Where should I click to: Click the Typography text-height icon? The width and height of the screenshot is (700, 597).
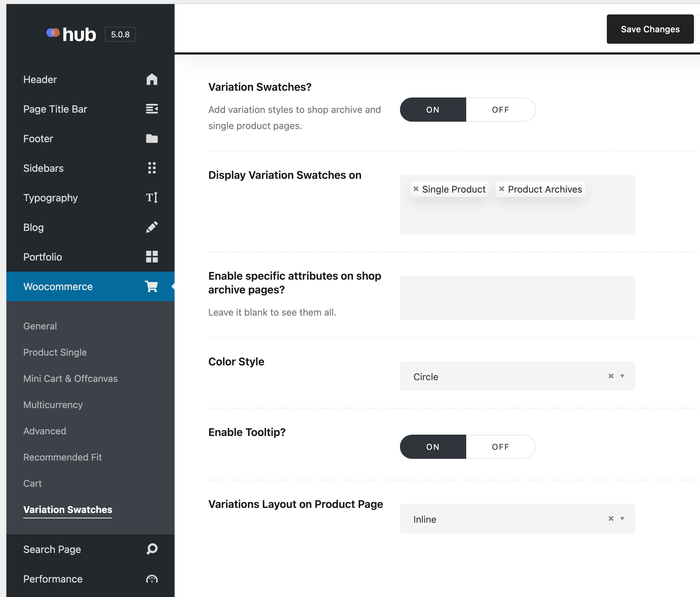pyautogui.click(x=152, y=198)
